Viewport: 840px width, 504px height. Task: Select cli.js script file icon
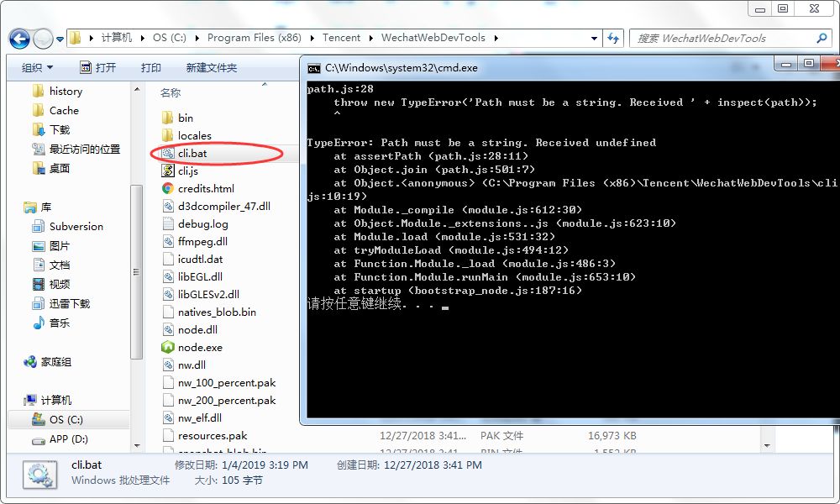click(168, 171)
